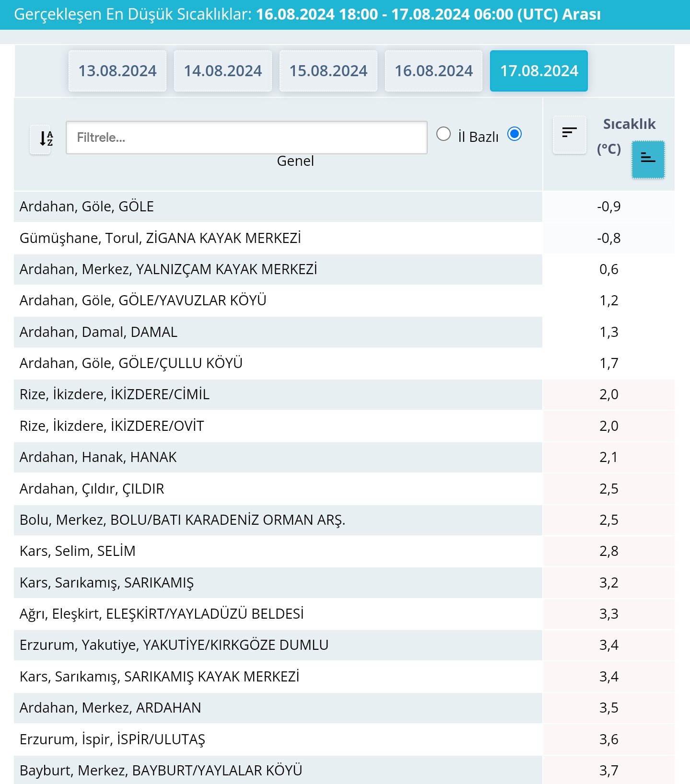
Task: Click the 0,6 temperature value
Action: pyautogui.click(x=608, y=269)
